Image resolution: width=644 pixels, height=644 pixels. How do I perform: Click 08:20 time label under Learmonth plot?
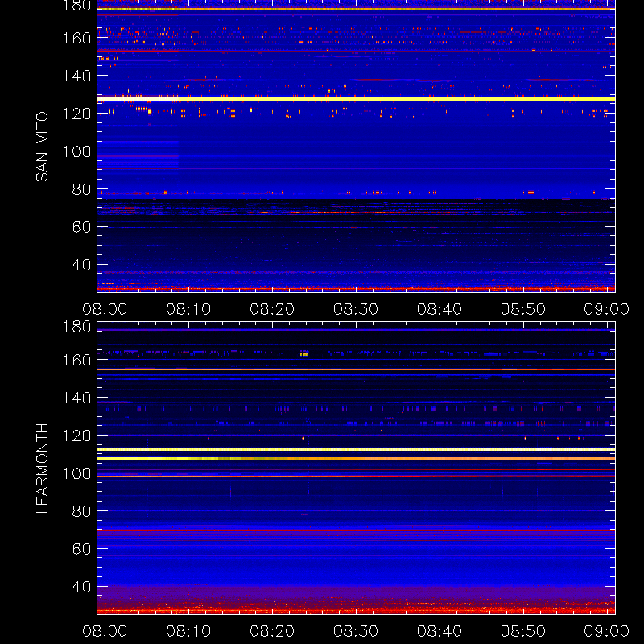click(x=272, y=631)
